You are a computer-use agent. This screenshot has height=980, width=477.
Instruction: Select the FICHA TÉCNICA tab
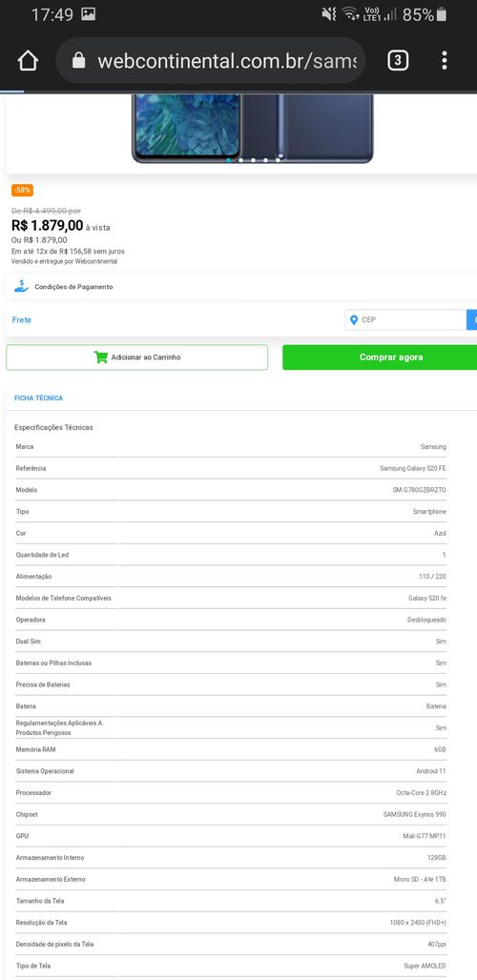(39, 398)
